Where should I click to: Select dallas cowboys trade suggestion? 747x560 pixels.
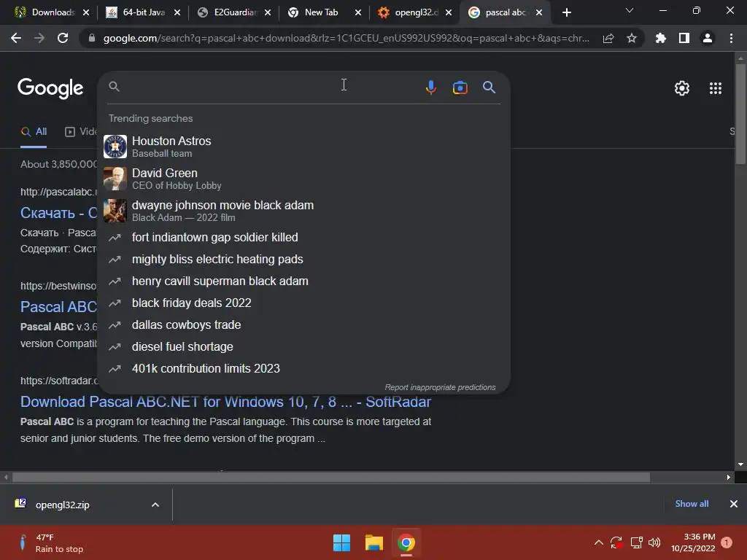(x=303, y=324)
